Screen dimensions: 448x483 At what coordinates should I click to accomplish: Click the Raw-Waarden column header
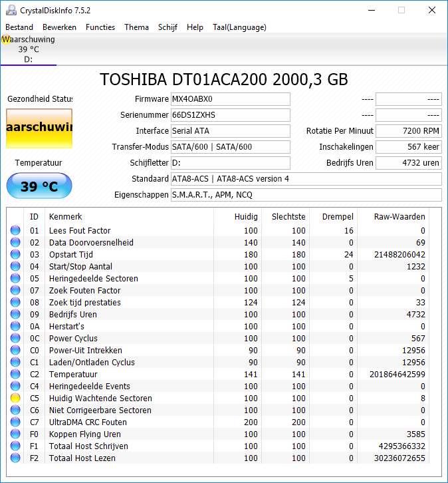[x=393, y=216]
